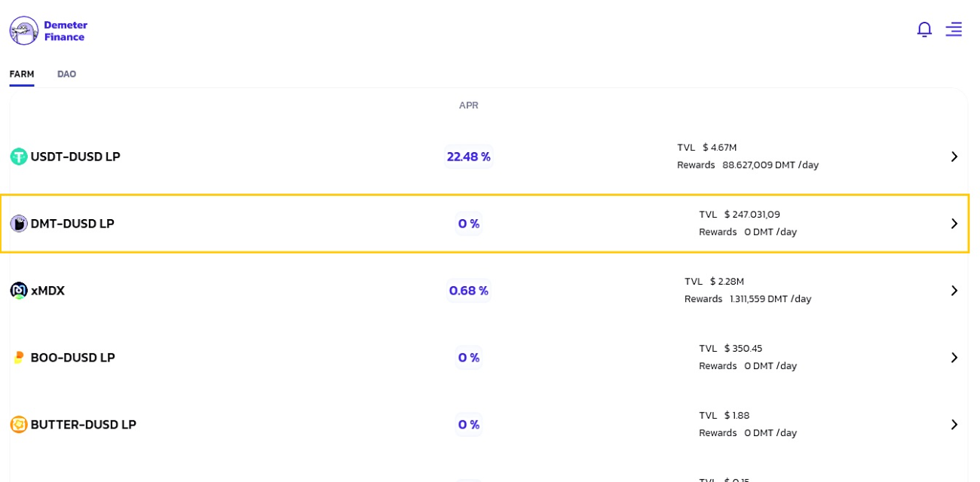Click the DMT-DUSD LP token icon
The image size is (980, 482).
pyautogui.click(x=19, y=224)
